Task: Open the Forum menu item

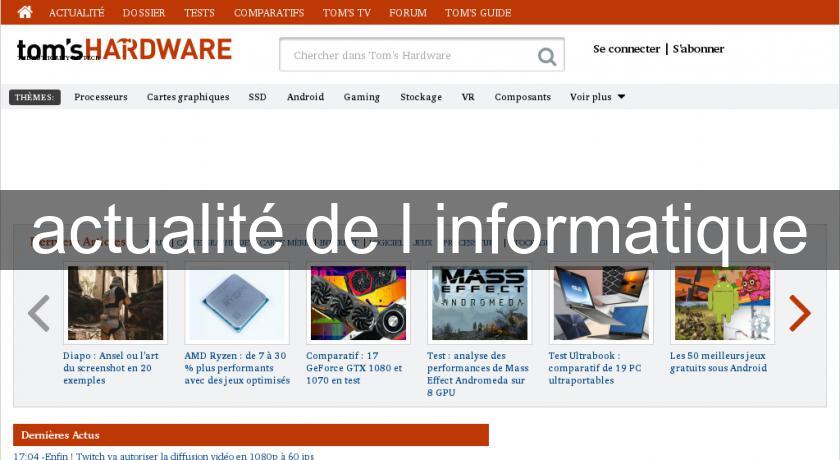Action: 408,12
